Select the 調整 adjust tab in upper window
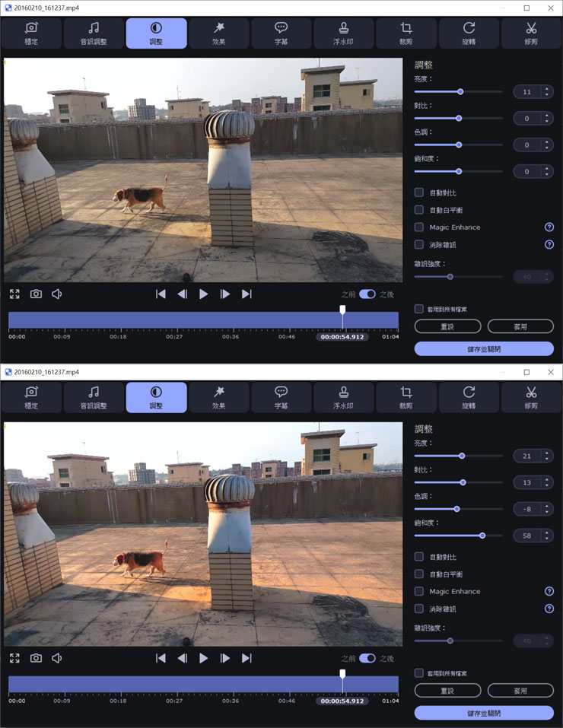The image size is (563, 728). pos(156,33)
